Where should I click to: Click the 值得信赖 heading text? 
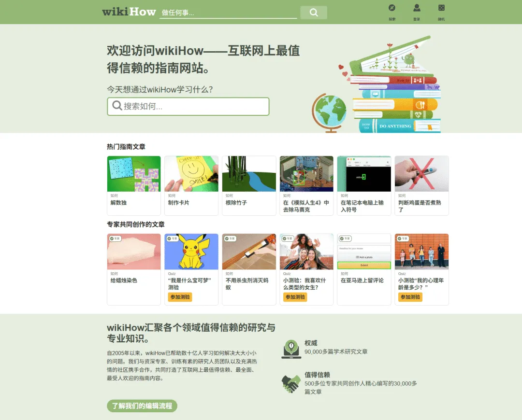click(317, 375)
